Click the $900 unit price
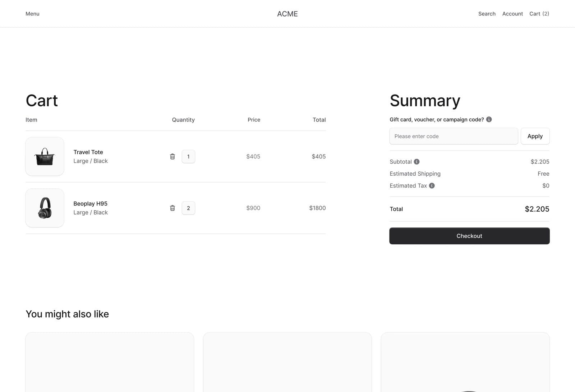Screen dimensions: 575x392 [253, 208]
